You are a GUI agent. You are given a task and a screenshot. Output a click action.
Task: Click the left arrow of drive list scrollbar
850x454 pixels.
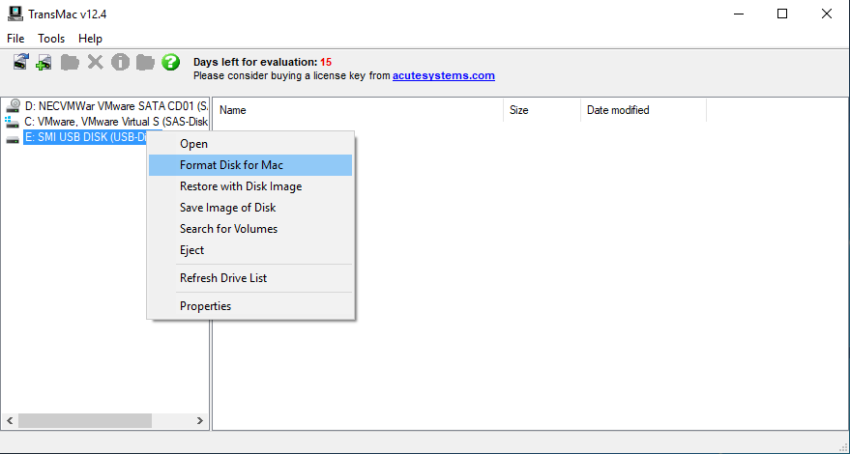coord(10,420)
